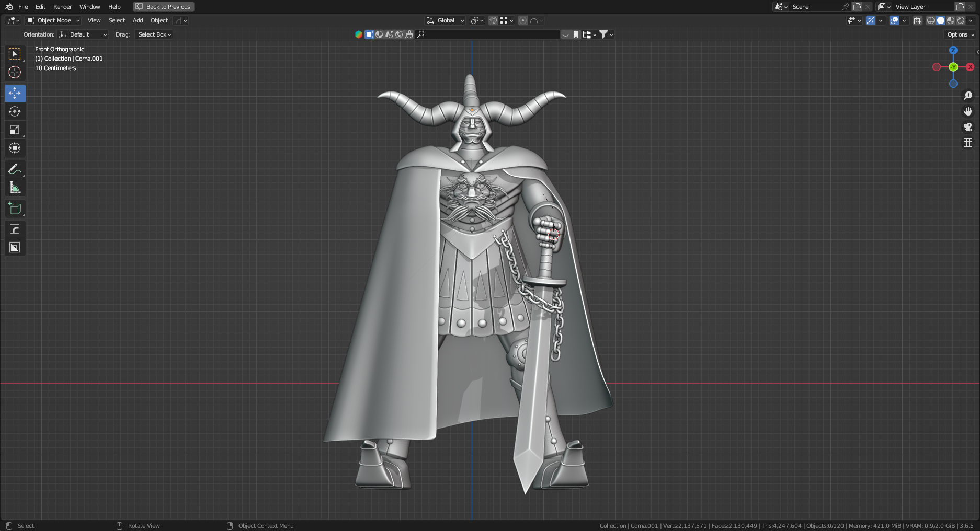Open the filter funnel dropdown

[606, 34]
